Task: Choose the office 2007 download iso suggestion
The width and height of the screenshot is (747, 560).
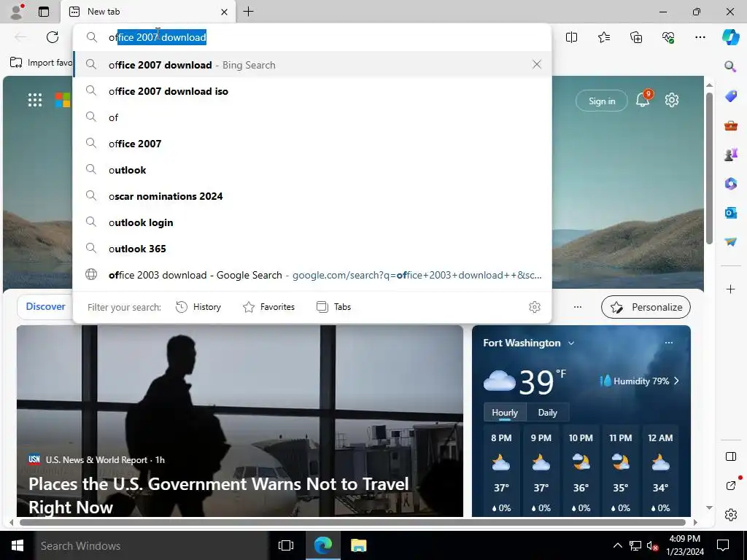Action: [x=312, y=91]
